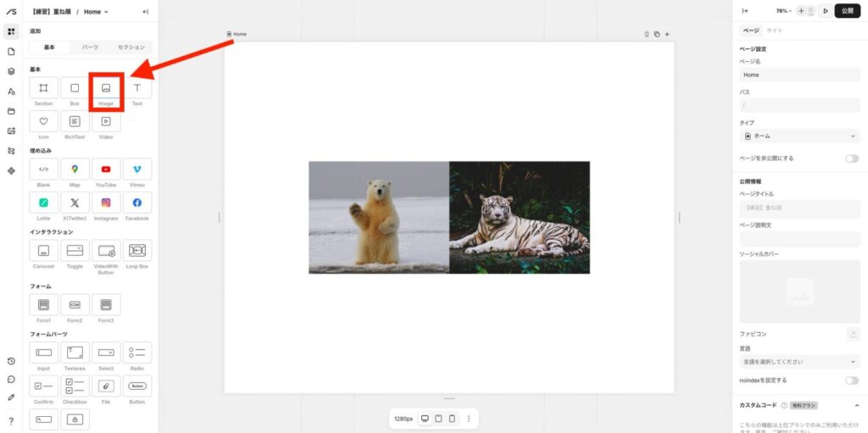Select the Google Map embed element
868x433 pixels.
pyautogui.click(x=75, y=169)
